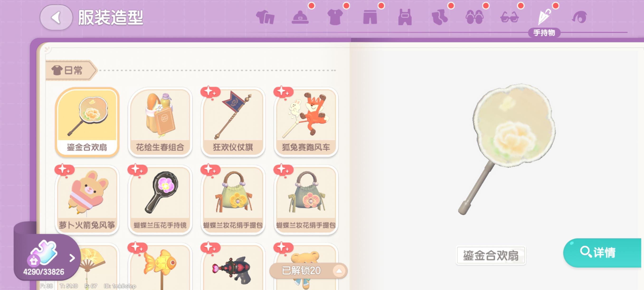
Task: Select the 蝴蝶兰压花手持镜 mirror item
Action: 160,200
